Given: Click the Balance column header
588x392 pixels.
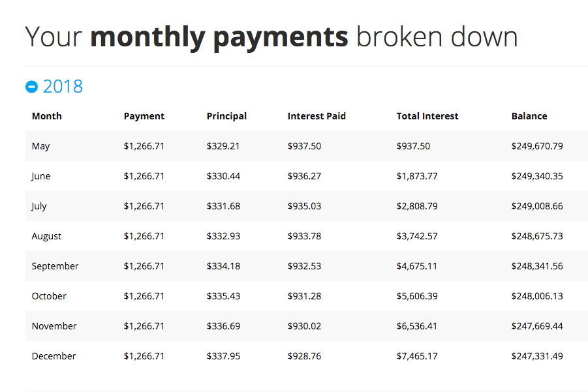Looking at the screenshot, I should [x=529, y=116].
